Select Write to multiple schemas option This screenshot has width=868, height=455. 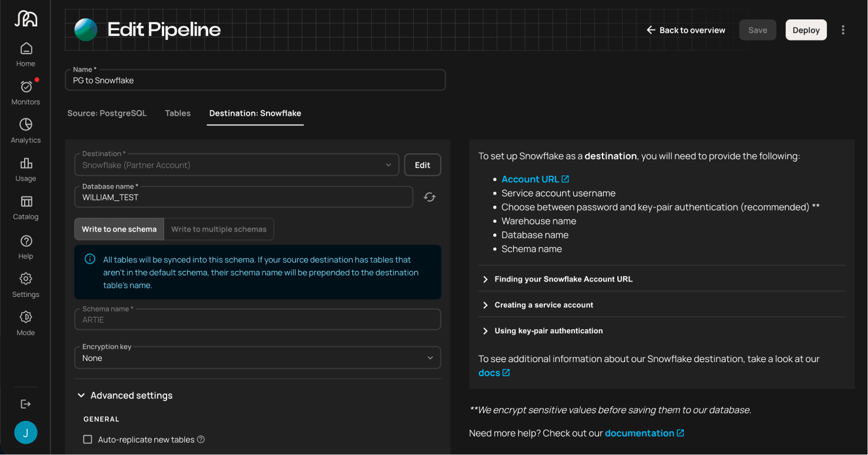click(x=219, y=229)
